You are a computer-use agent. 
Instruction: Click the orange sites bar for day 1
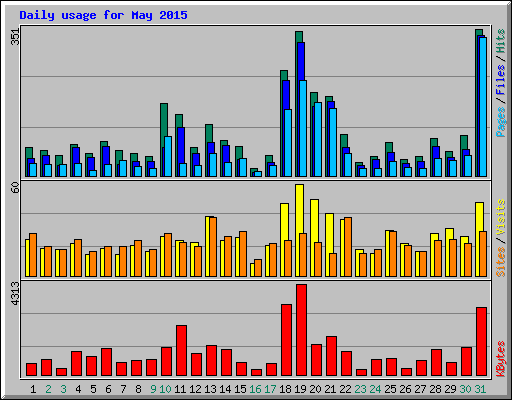coord(33,255)
